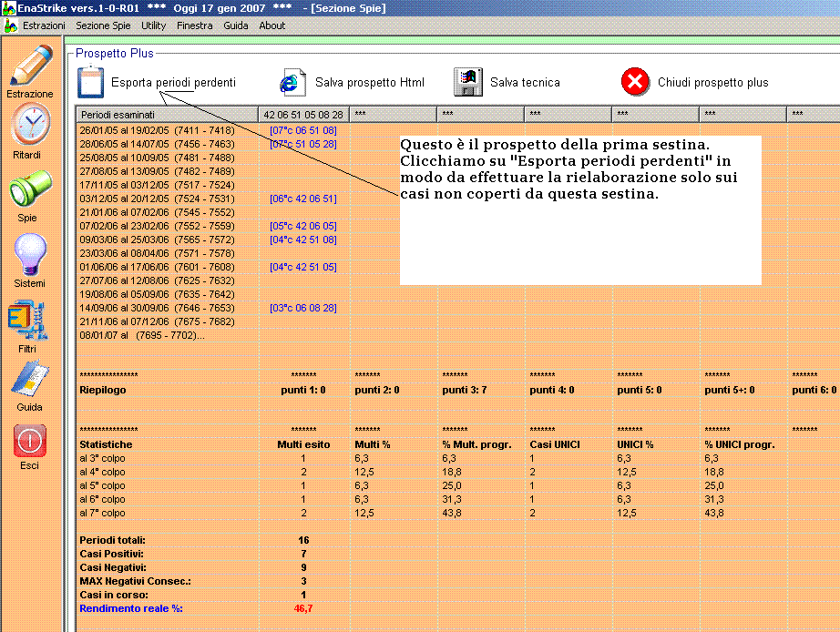Click the Salva tecnica label

click(525, 83)
